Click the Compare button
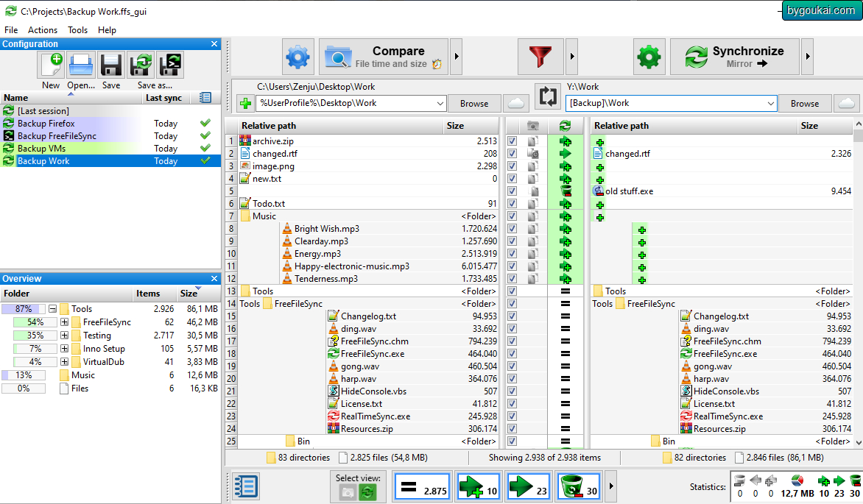863x504 pixels. coord(384,56)
